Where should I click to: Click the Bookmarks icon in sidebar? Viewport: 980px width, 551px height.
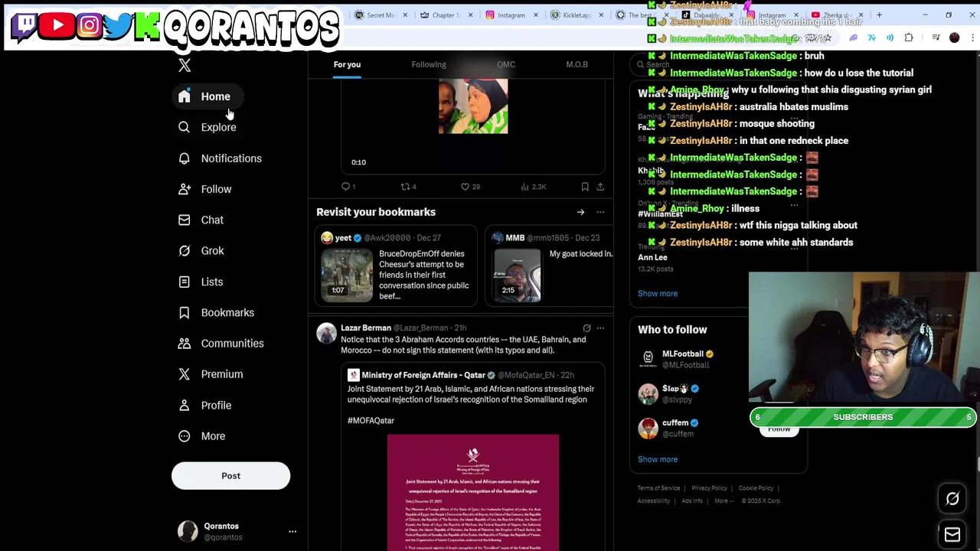185,312
